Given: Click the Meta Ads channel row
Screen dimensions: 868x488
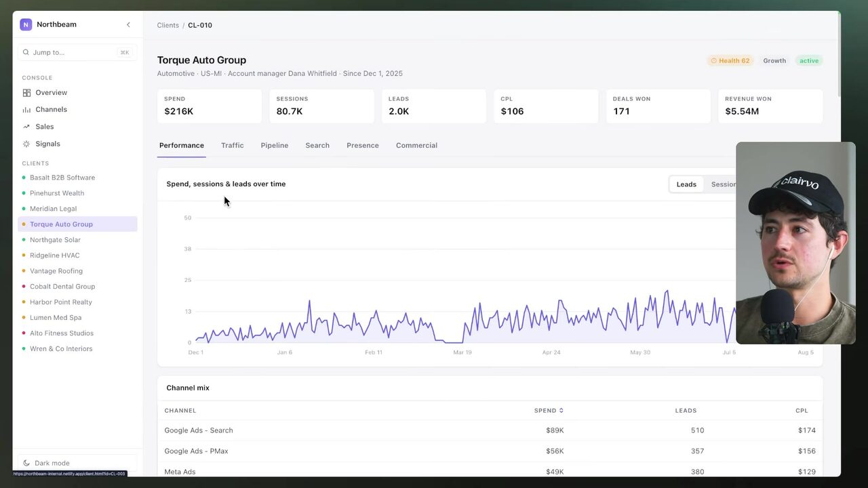Looking at the screenshot, I should (x=490, y=470).
